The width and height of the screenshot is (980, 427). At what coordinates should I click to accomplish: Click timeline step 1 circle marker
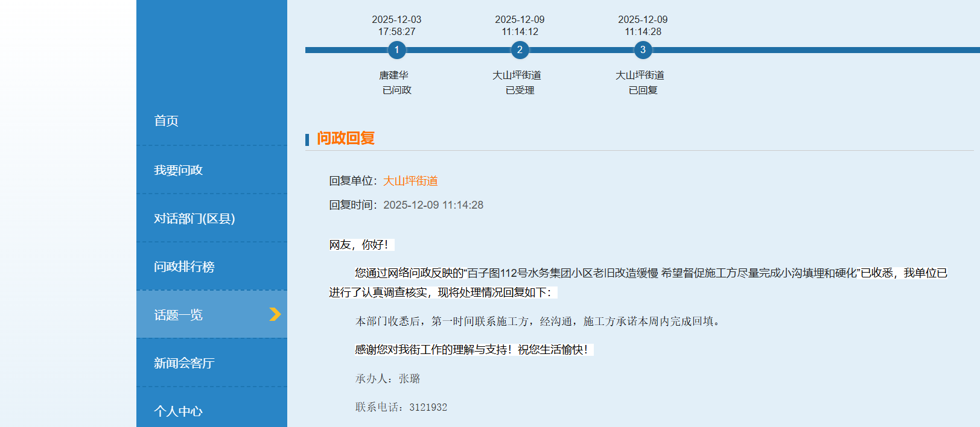[396, 50]
